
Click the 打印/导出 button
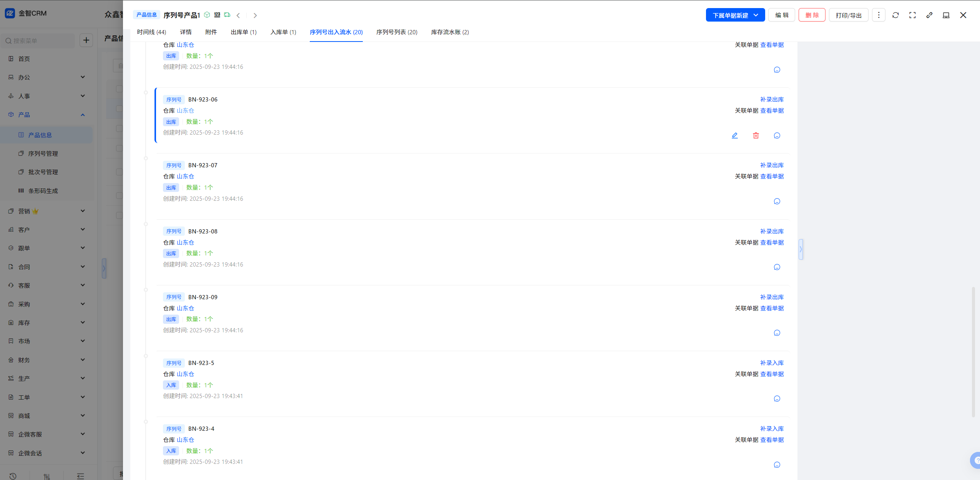pyautogui.click(x=848, y=15)
